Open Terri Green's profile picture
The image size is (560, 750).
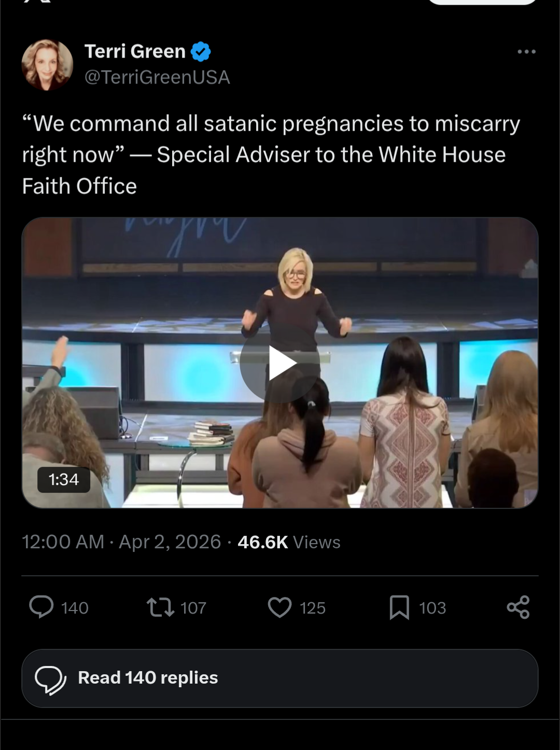(x=47, y=65)
